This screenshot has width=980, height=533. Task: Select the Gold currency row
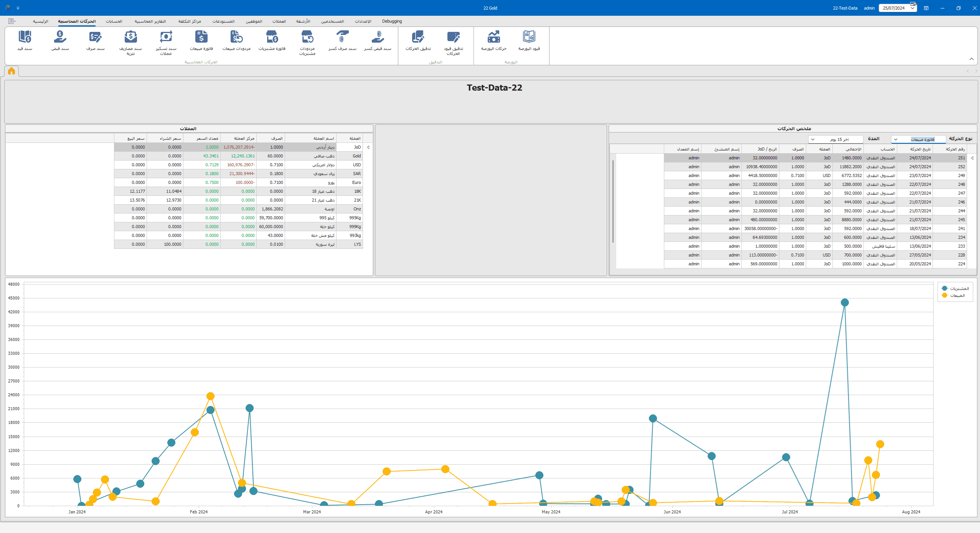pyautogui.click(x=238, y=156)
